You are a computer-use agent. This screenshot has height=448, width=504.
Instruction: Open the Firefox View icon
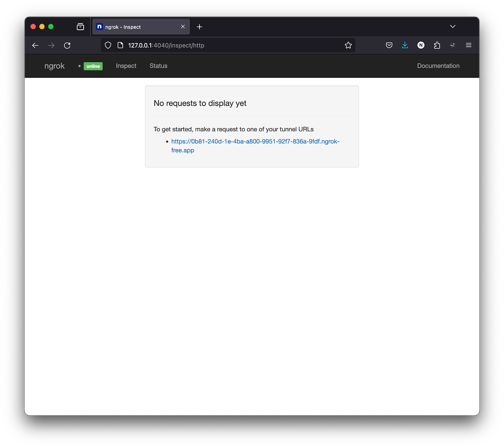80,27
